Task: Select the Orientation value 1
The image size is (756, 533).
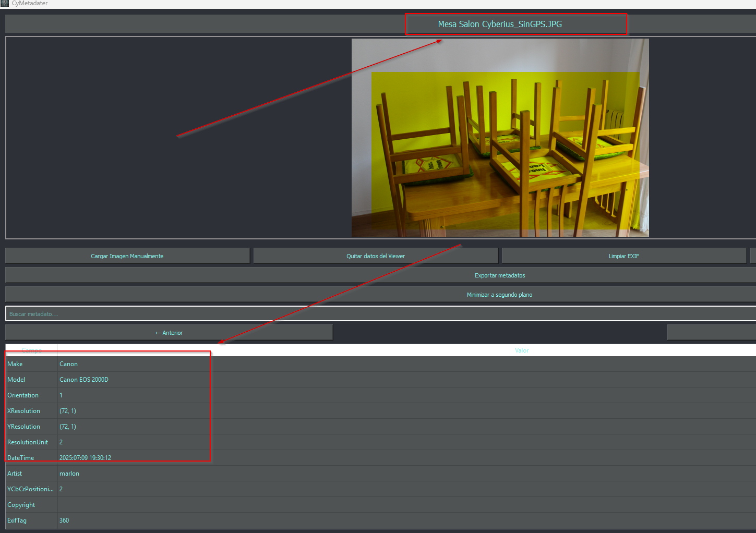Action: (407, 395)
